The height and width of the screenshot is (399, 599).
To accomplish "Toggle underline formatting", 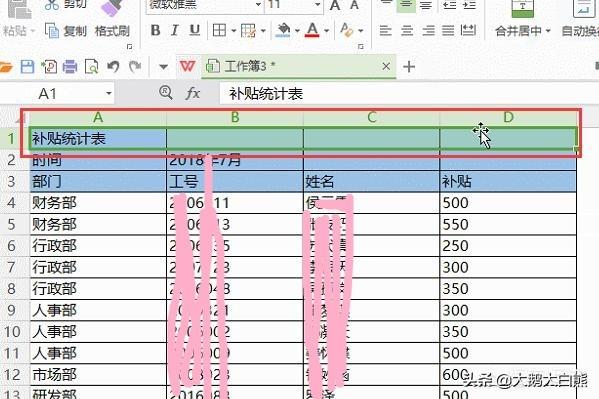I will click(195, 30).
